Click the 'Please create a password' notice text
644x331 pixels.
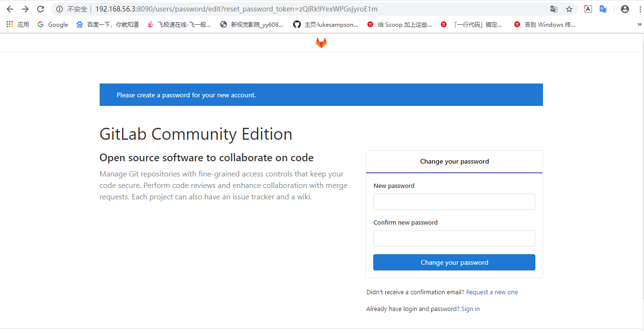pyautogui.click(x=186, y=95)
